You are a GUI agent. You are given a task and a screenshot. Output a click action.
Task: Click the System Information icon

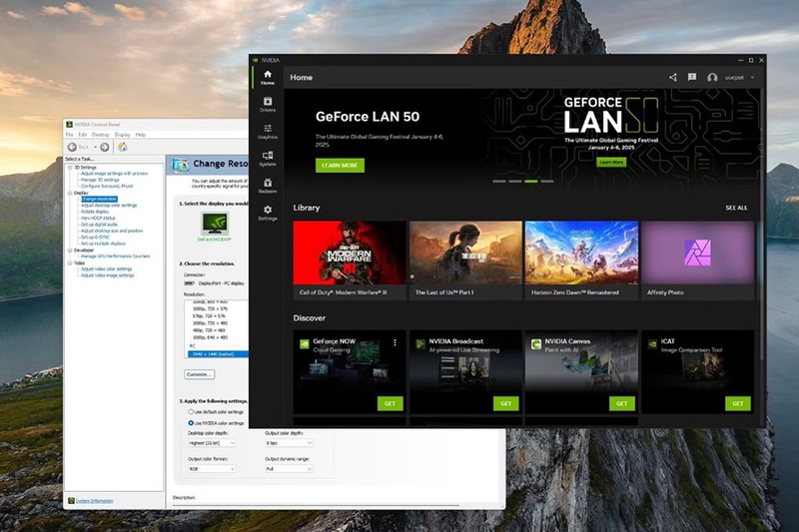point(71,501)
